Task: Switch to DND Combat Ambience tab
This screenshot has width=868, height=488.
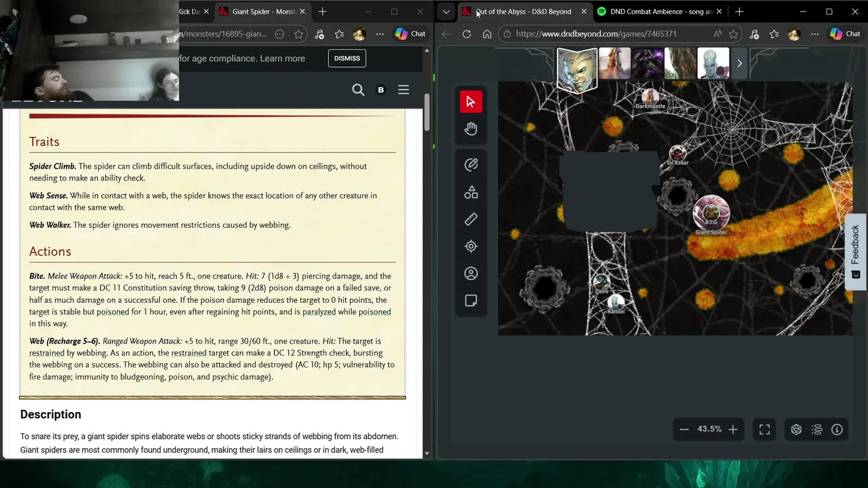Action: point(660,12)
